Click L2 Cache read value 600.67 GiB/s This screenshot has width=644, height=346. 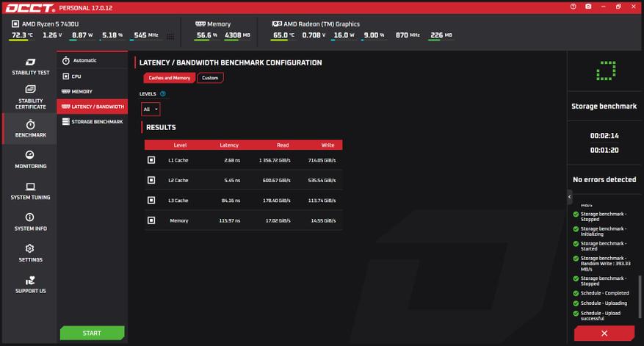point(276,181)
